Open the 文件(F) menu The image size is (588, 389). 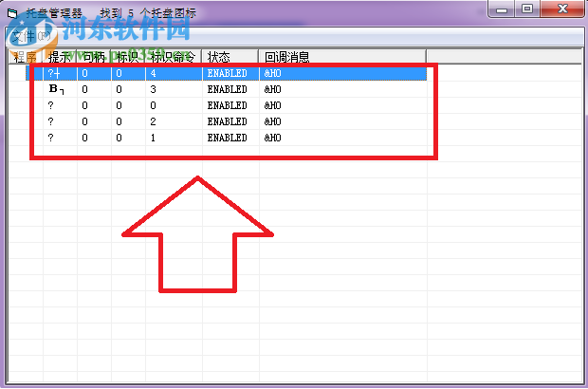[x=30, y=36]
